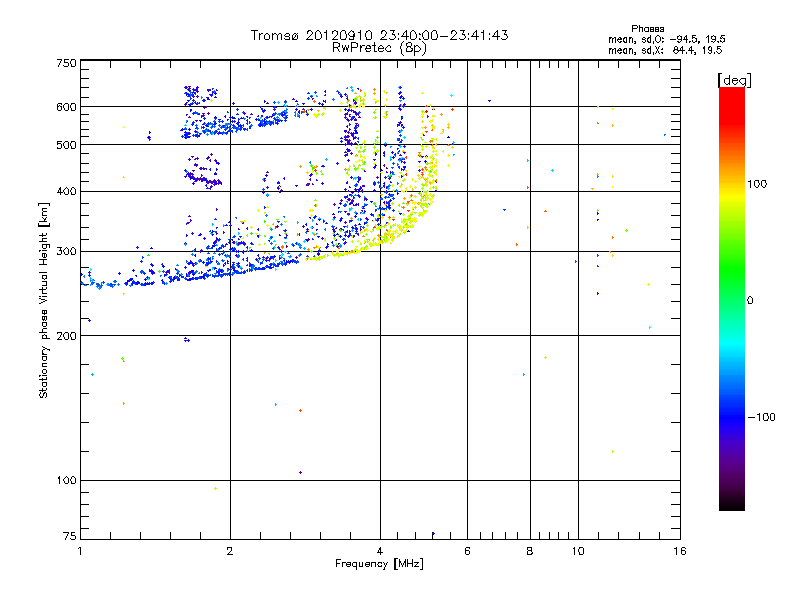Click the '0' colorbar tick label
The image size is (800, 600).
750,301
